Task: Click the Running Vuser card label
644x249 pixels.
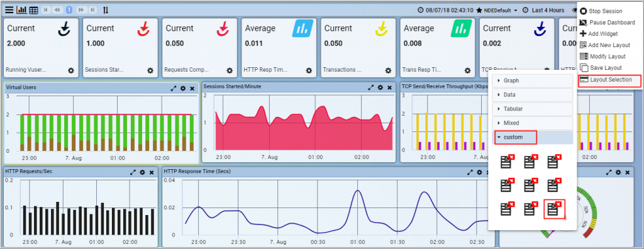Action: point(26,70)
